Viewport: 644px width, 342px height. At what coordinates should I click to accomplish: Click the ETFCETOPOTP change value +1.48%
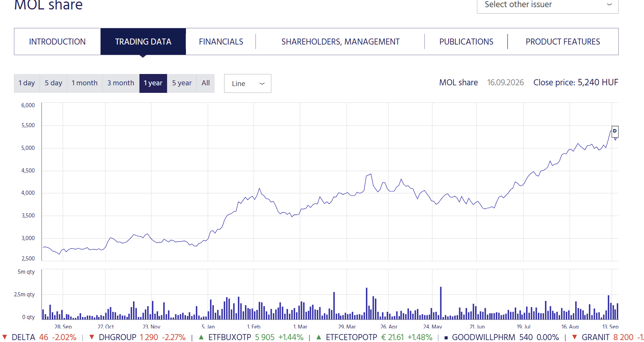pos(420,337)
